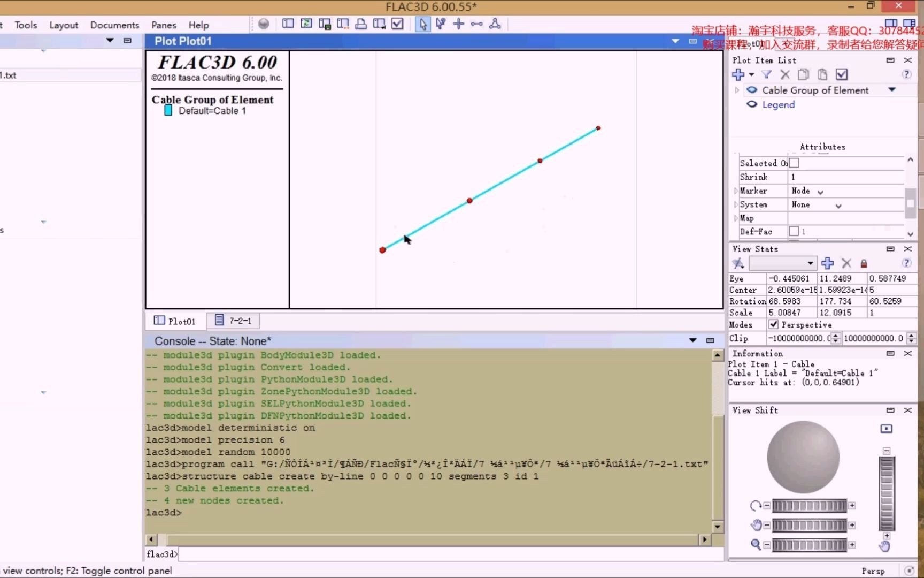Viewport: 924px width, 578px height.
Task: Click the new plot pane toolbar icon
Action: coord(288,24)
